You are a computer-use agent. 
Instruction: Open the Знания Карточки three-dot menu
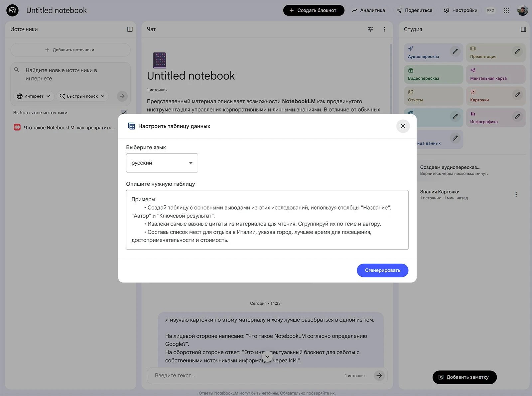tap(516, 195)
